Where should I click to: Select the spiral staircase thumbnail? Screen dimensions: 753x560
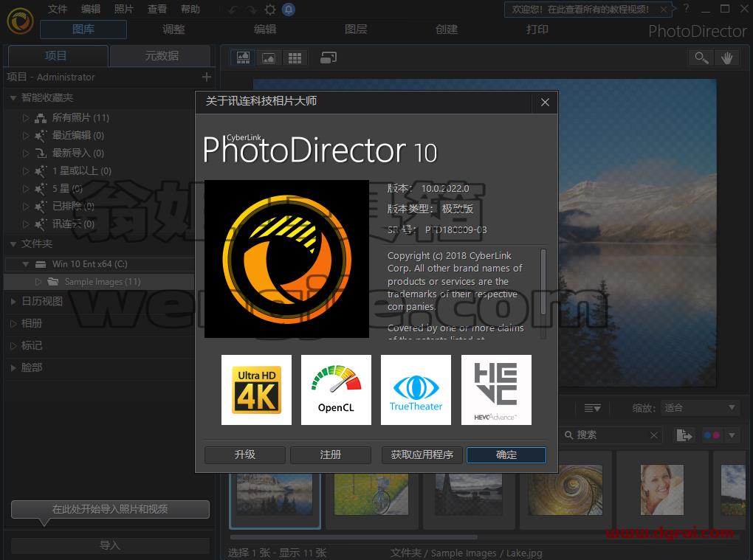[565, 489]
